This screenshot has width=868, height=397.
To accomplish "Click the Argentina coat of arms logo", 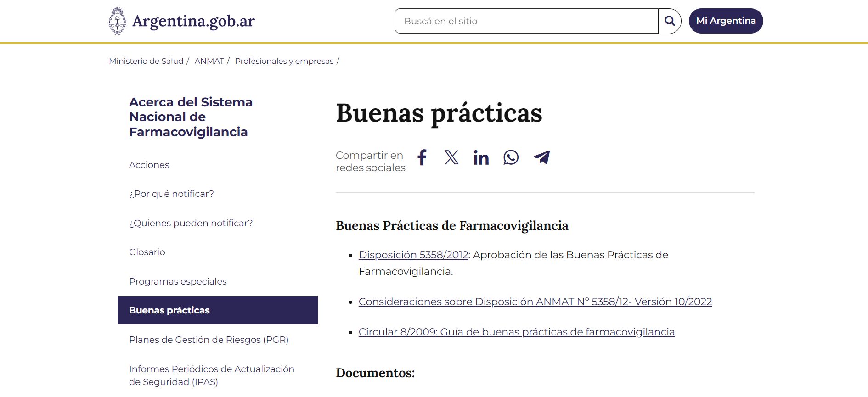I will pos(118,21).
